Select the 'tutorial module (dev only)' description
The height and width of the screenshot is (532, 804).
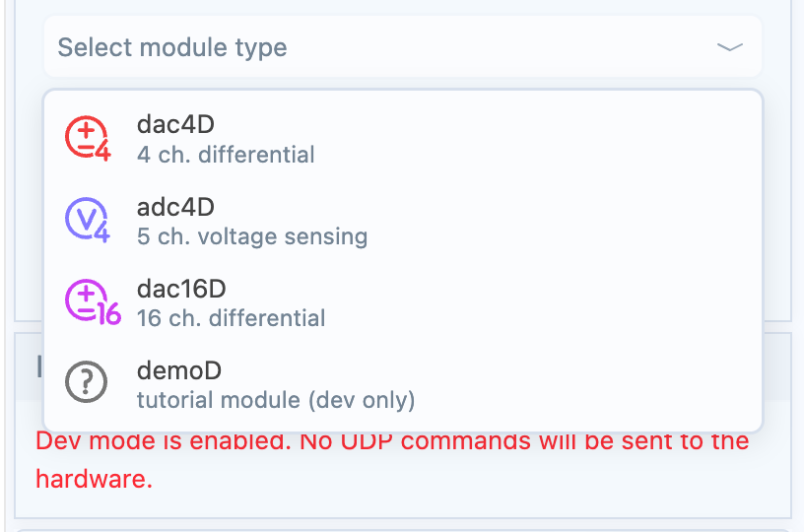coord(276,400)
